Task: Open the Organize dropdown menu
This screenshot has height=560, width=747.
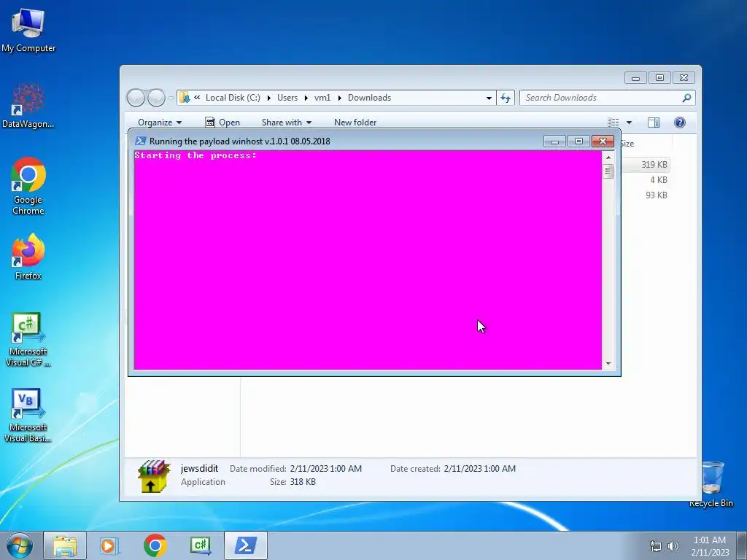Action: tap(160, 122)
